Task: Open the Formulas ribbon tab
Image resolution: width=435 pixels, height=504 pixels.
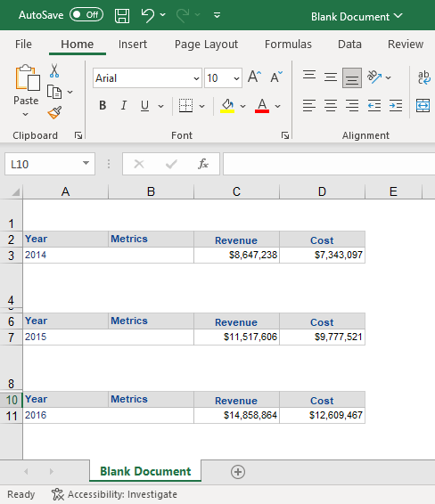Action: click(288, 44)
